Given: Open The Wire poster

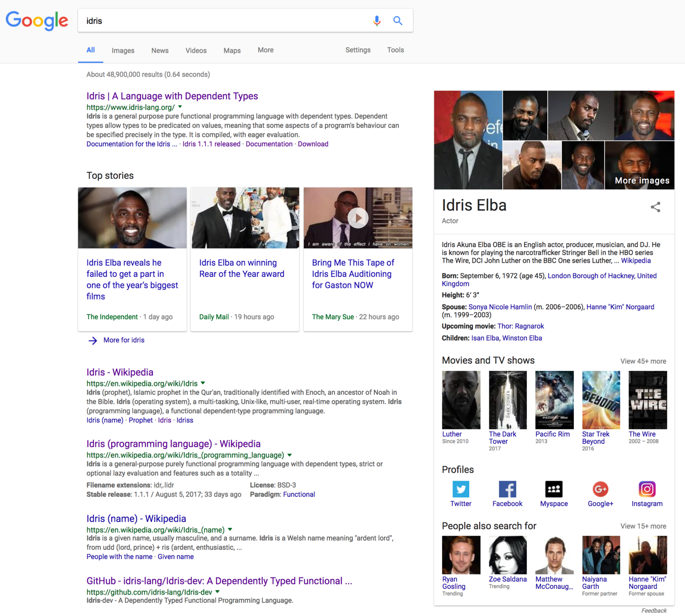Looking at the screenshot, I should click(648, 400).
